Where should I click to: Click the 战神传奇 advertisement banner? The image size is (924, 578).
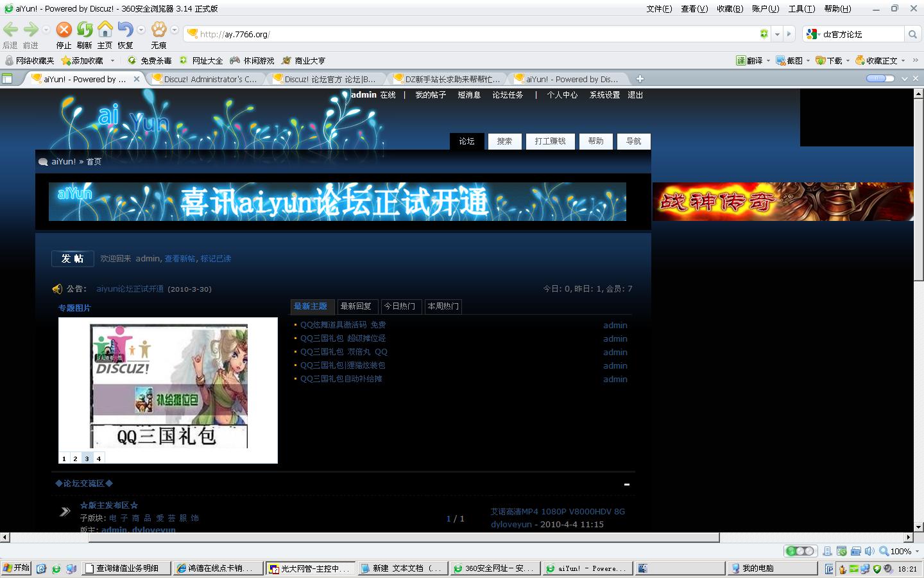[783, 202]
